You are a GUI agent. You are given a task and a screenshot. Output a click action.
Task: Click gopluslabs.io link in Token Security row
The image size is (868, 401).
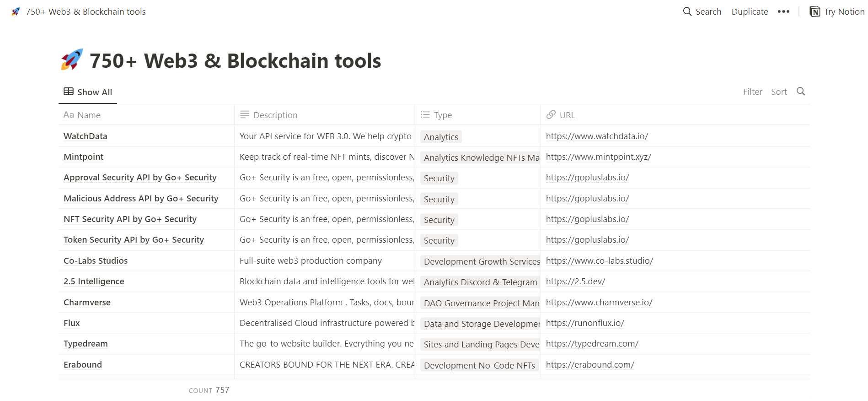pos(587,240)
